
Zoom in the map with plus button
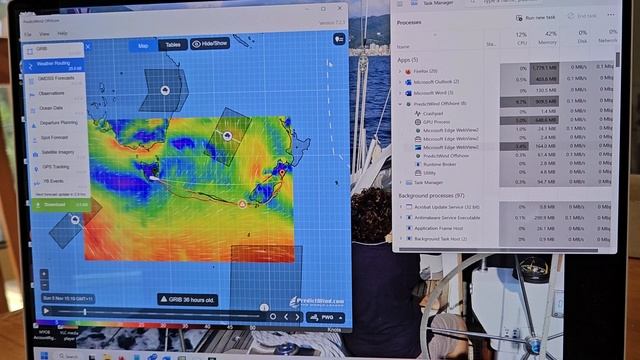44,273
